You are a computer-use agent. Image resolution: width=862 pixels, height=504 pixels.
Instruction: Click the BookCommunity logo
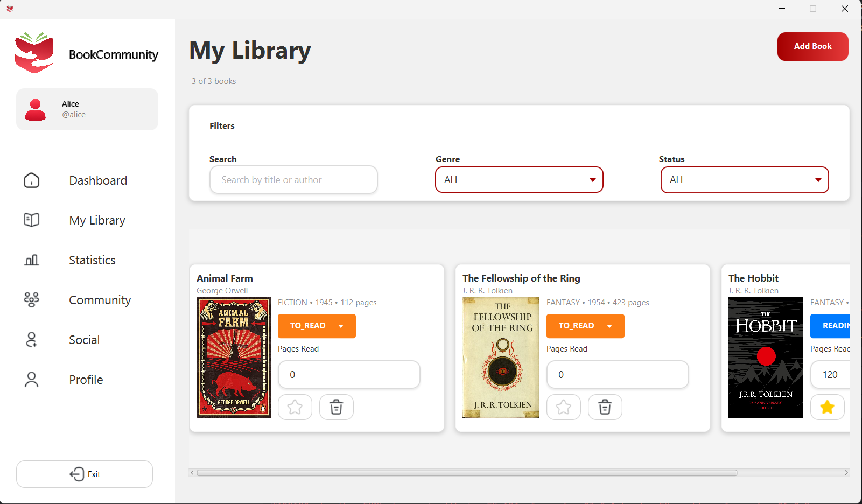click(x=34, y=53)
